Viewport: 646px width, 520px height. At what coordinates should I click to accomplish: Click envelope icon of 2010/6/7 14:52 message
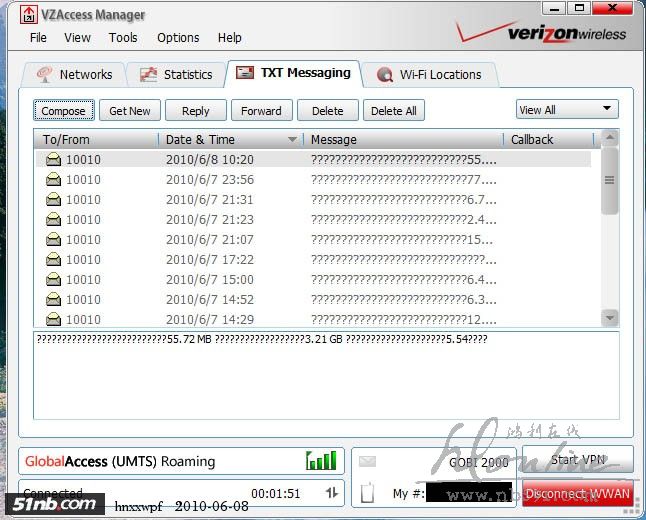click(x=54, y=299)
